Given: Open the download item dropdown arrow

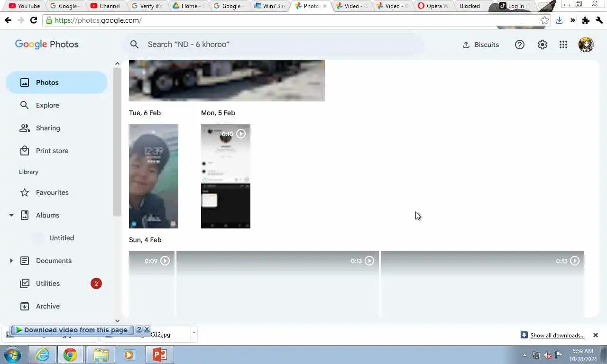Looking at the screenshot, I should 194,333.
